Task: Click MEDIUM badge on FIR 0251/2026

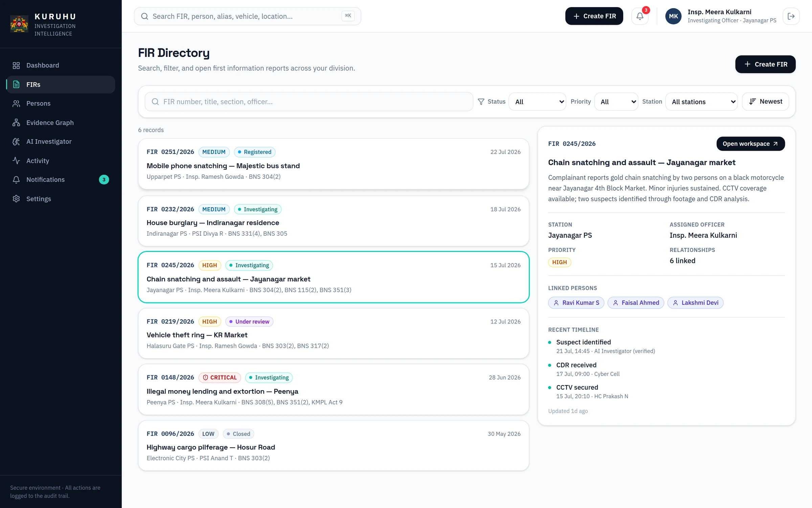Action: point(214,152)
